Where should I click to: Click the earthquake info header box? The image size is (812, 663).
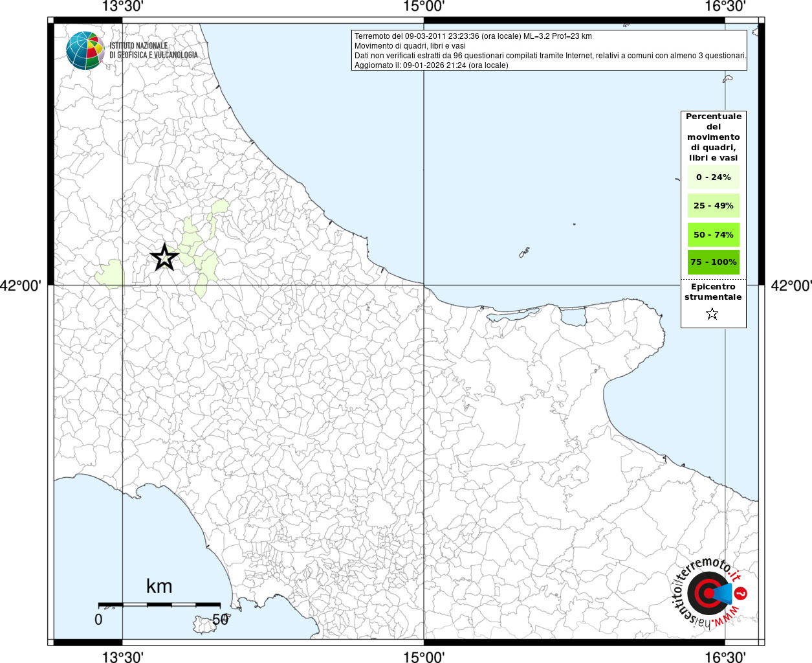(549, 50)
